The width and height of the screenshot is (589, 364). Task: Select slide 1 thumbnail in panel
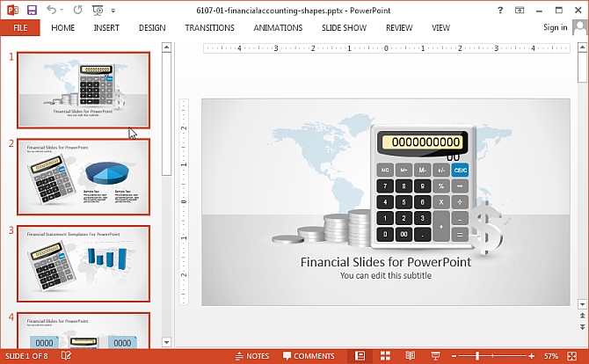[84, 91]
